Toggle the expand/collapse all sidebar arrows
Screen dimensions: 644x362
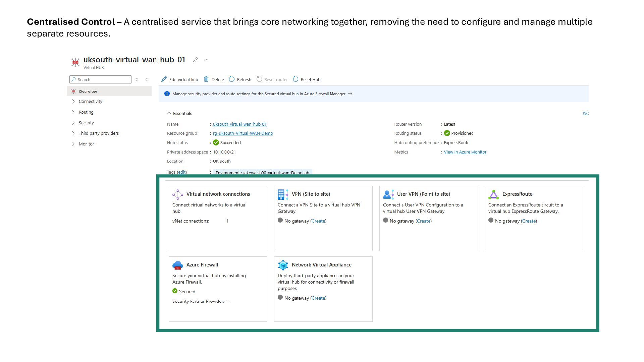pos(137,79)
